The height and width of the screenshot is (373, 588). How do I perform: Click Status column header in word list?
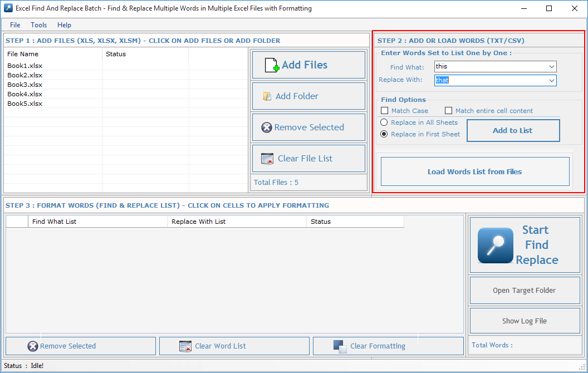point(355,222)
